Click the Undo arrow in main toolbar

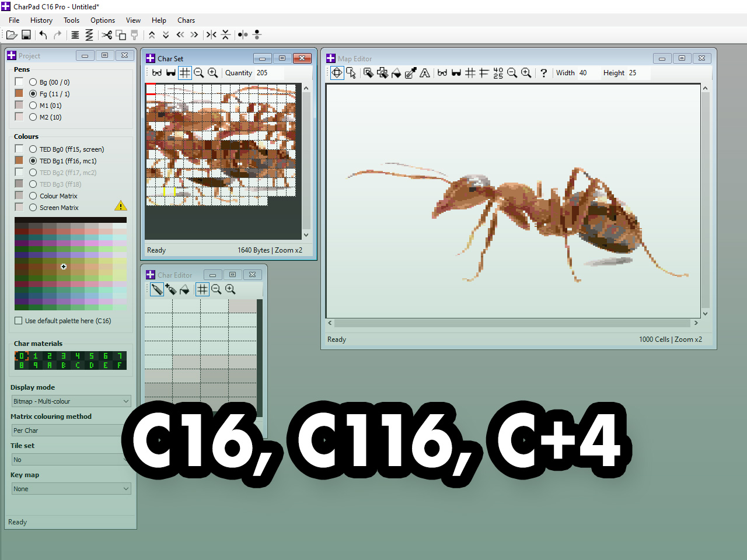[x=43, y=35]
